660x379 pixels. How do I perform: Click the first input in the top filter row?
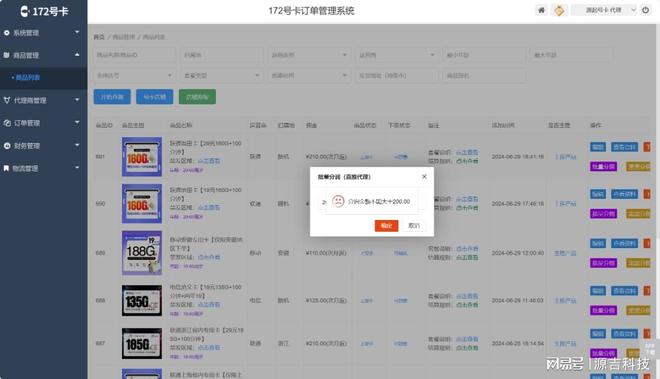[134, 55]
